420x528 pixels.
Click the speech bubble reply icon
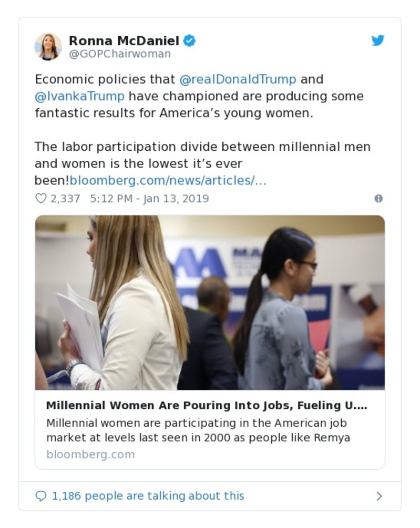coord(40,495)
